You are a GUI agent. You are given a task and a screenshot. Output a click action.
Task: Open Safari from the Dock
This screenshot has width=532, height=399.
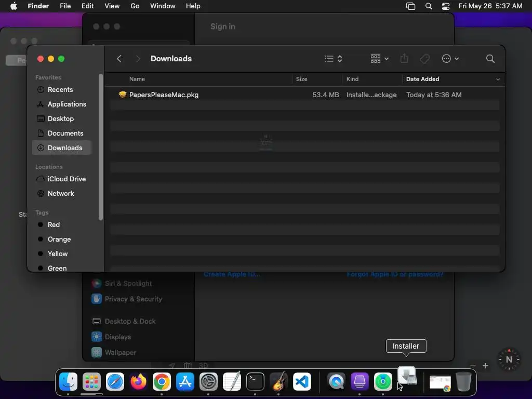tap(115, 381)
